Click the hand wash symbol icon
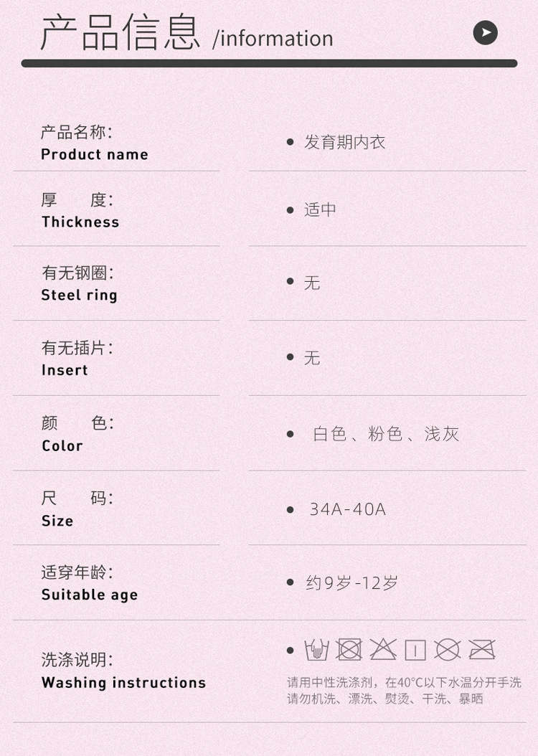The height and width of the screenshot is (756, 538). point(316,650)
